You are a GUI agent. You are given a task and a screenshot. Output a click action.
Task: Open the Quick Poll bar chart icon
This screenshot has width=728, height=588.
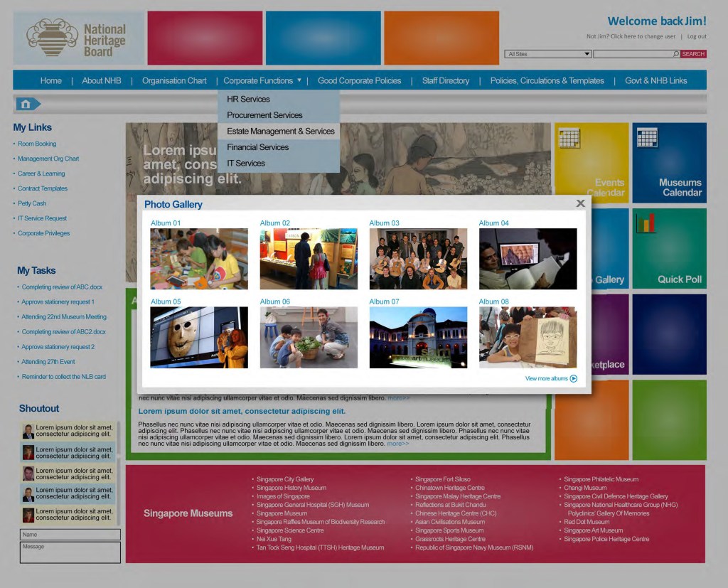click(x=646, y=223)
